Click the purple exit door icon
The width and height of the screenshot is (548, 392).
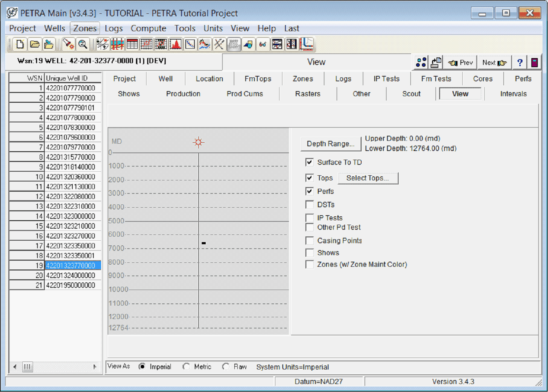point(534,62)
